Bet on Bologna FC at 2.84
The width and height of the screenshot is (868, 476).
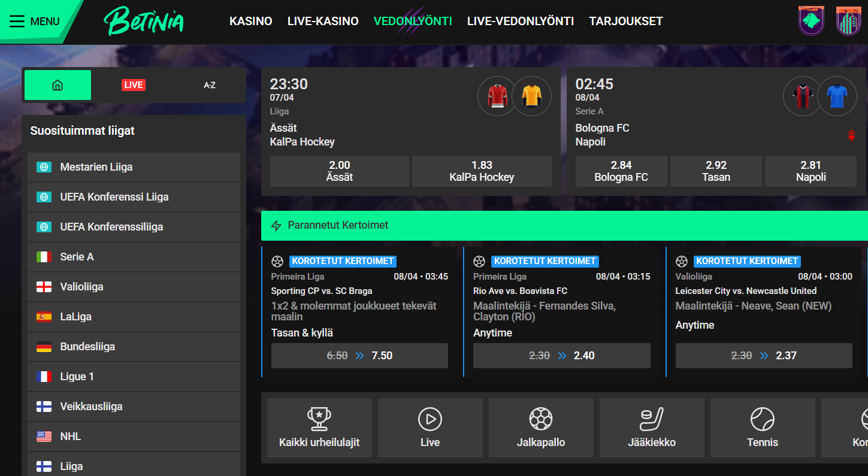pyautogui.click(x=621, y=171)
